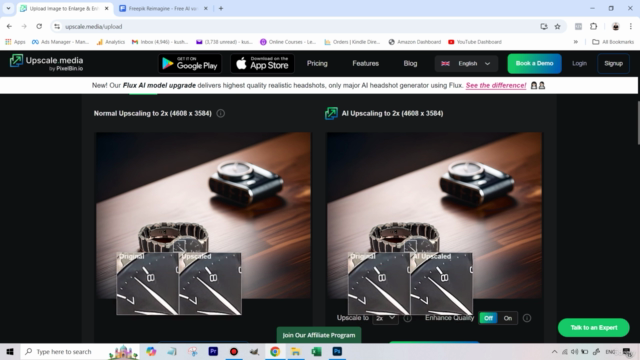Viewport: 640px width, 360px height.
Task: Open the YouTube Dashboard bookmark
Action: 475,42
